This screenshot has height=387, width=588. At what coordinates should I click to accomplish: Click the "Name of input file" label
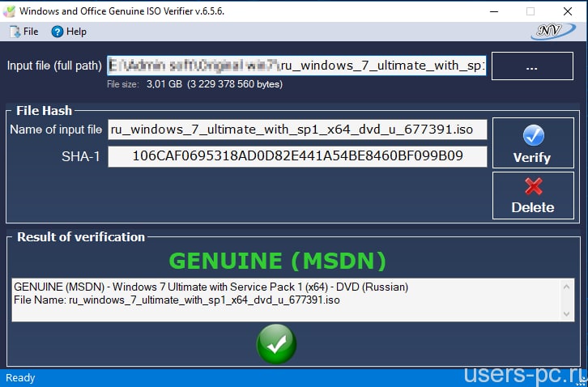[x=56, y=130]
